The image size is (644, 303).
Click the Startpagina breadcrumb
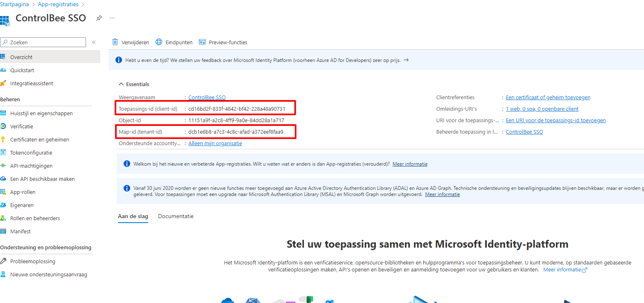pyautogui.click(x=14, y=4)
